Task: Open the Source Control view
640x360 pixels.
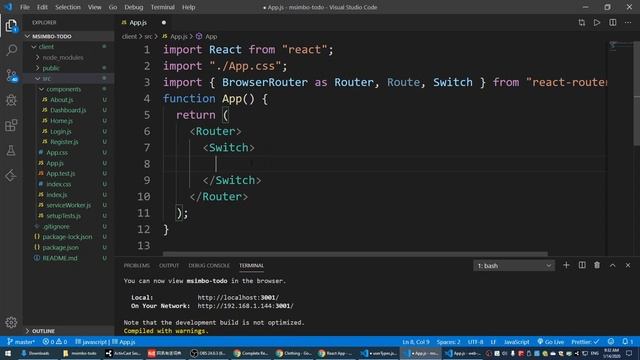Action: (11, 75)
